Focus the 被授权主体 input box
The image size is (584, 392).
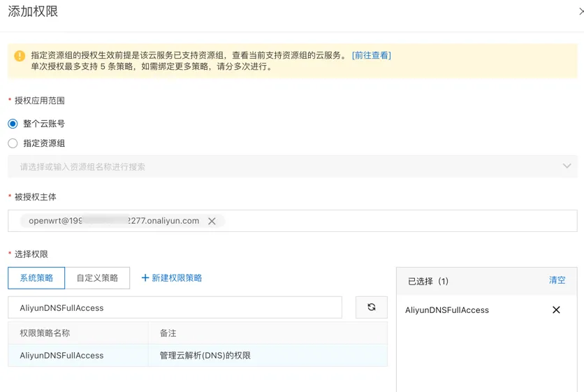[293, 221]
